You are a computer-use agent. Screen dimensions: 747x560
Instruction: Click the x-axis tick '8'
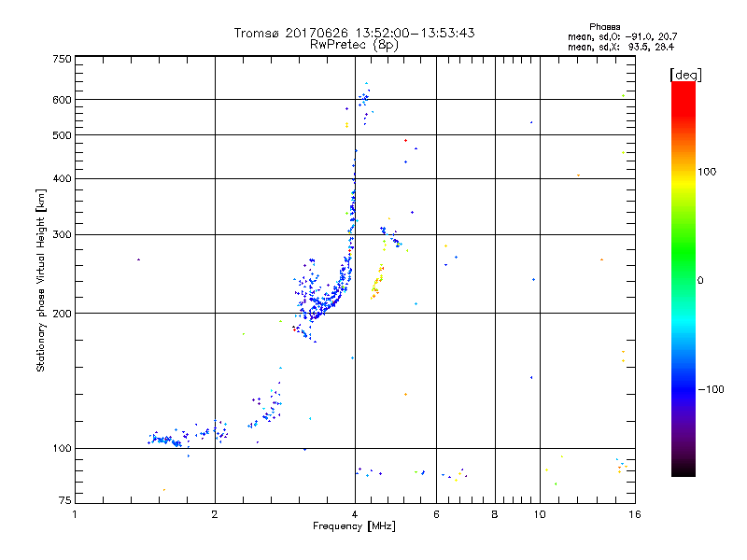pyautogui.click(x=495, y=514)
